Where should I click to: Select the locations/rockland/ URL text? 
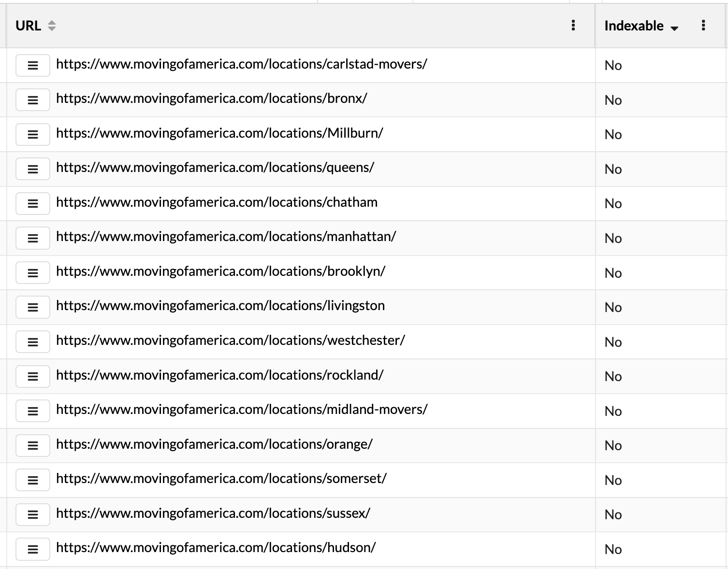(x=220, y=375)
